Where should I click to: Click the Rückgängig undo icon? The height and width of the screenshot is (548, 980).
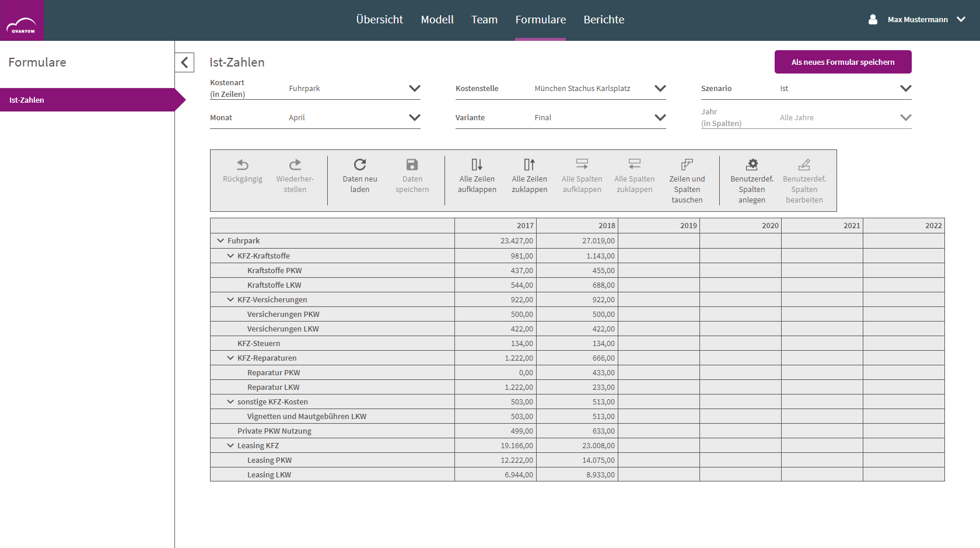click(243, 165)
